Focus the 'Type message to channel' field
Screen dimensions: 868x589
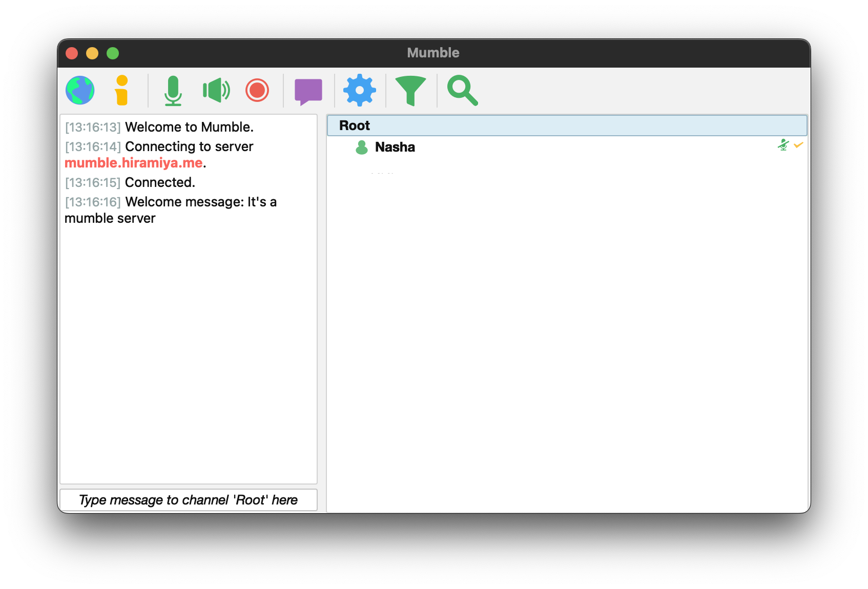[189, 500]
